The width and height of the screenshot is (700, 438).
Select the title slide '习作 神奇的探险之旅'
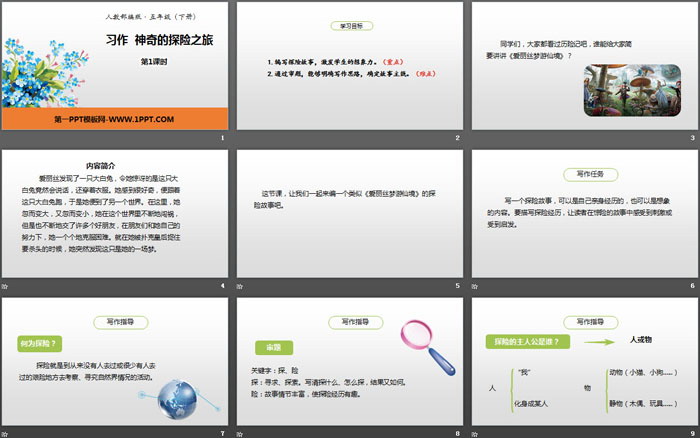point(114,71)
